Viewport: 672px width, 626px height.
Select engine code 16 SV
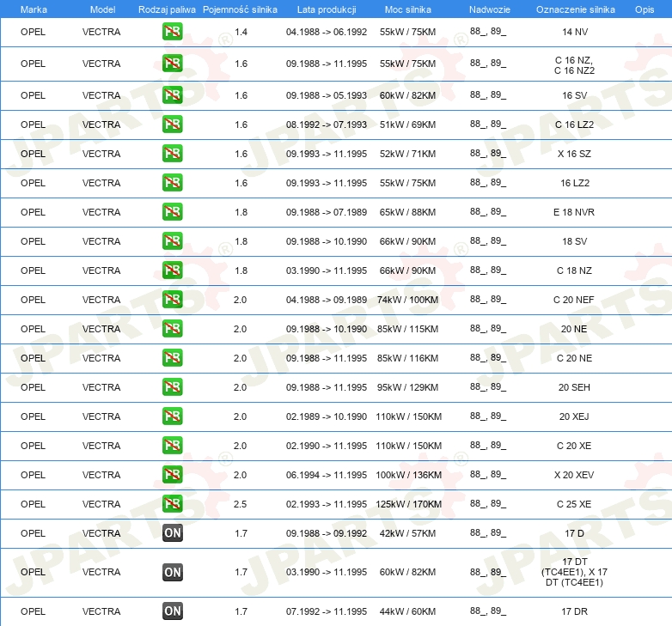pos(574,95)
